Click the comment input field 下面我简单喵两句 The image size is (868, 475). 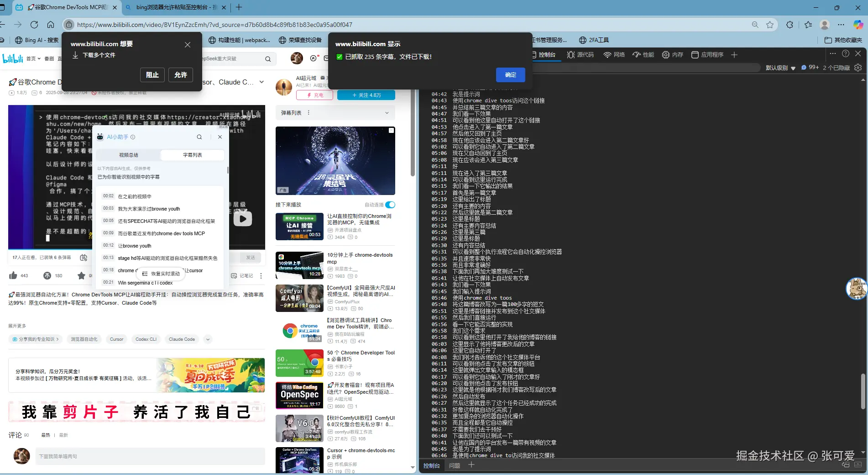150,456
